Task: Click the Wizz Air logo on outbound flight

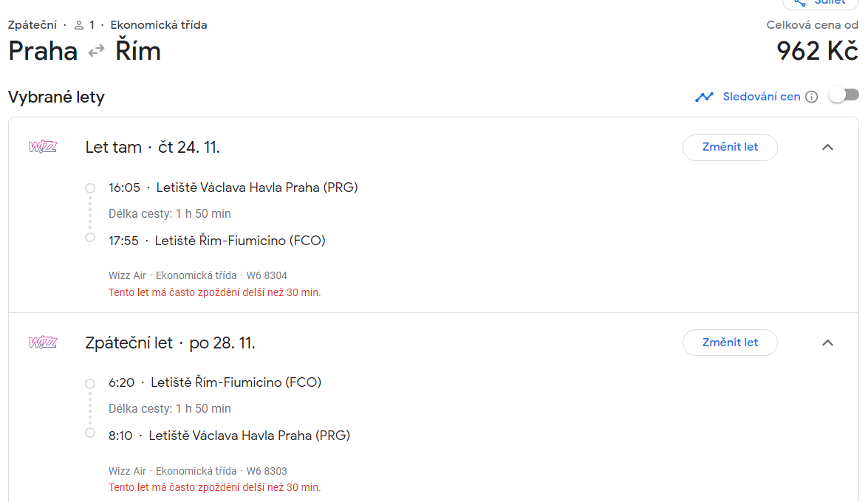Action: coord(43,147)
